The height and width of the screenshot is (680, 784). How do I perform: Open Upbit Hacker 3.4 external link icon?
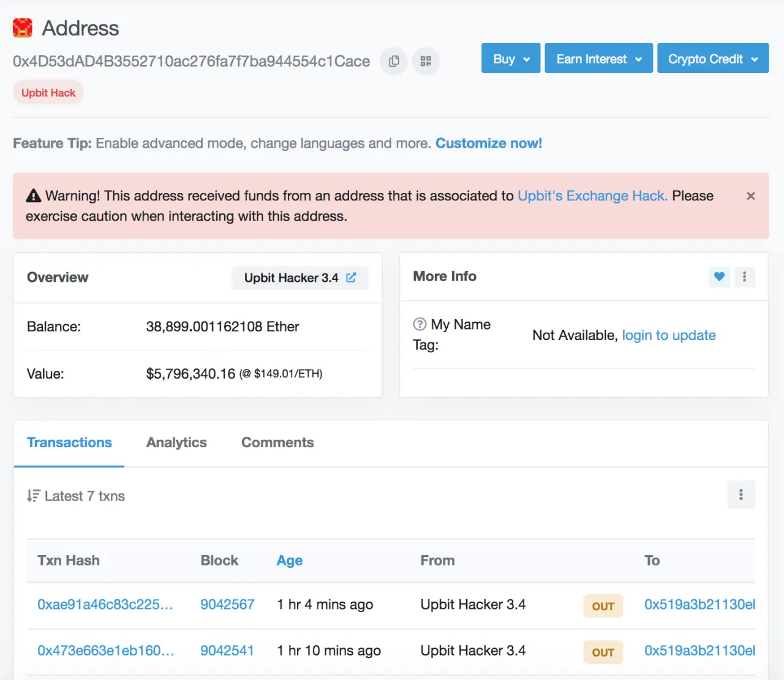[x=351, y=278]
